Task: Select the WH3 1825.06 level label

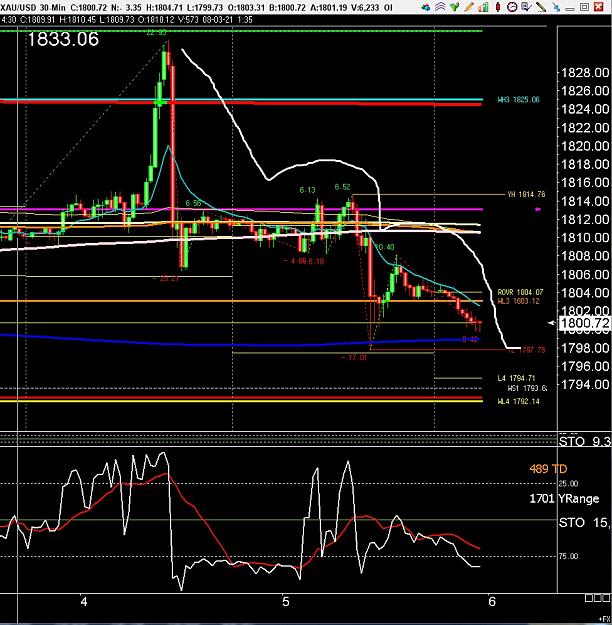Action: pos(518,100)
